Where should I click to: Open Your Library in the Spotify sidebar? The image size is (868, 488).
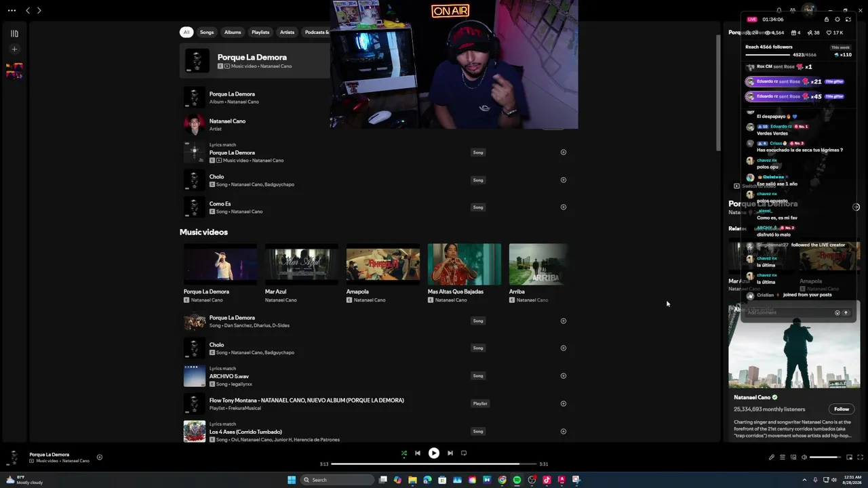[14, 33]
